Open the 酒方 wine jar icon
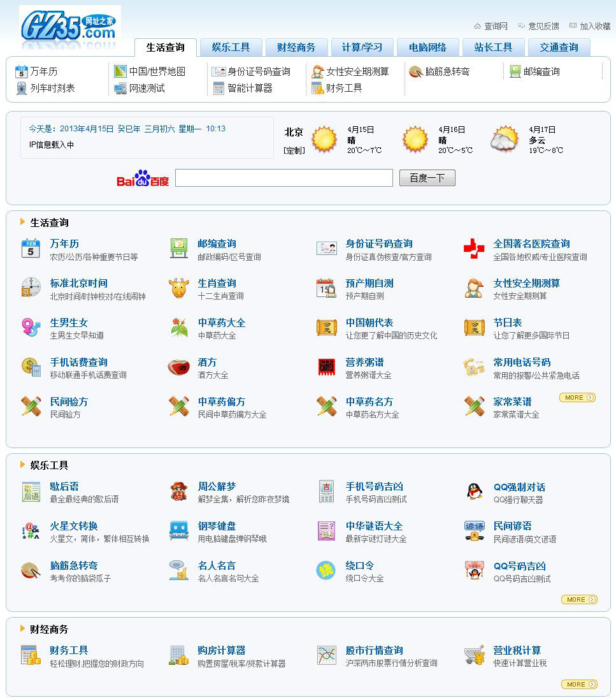The image size is (616, 698). pos(178,366)
